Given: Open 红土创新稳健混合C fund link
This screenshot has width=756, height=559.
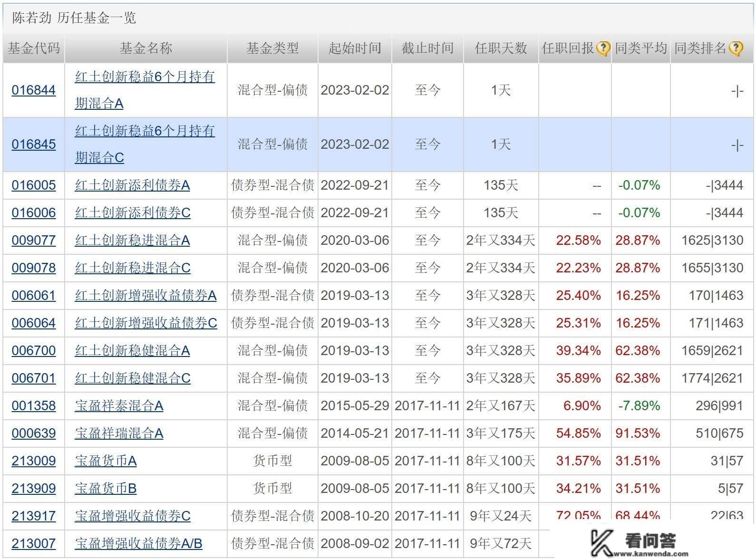Looking at the screenshot, I should (x=133, y=378).
